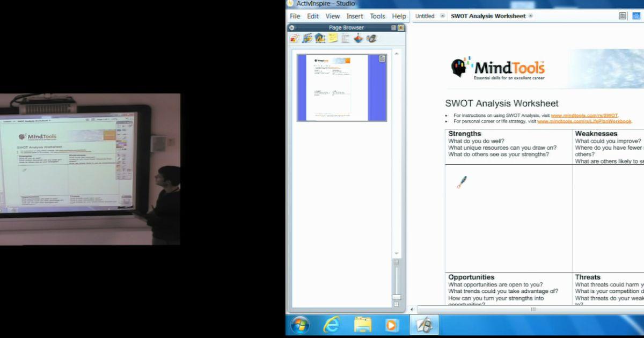Close the SWOT Analysis Worksheet tab

pyautogui.click(x=531, y=16)
